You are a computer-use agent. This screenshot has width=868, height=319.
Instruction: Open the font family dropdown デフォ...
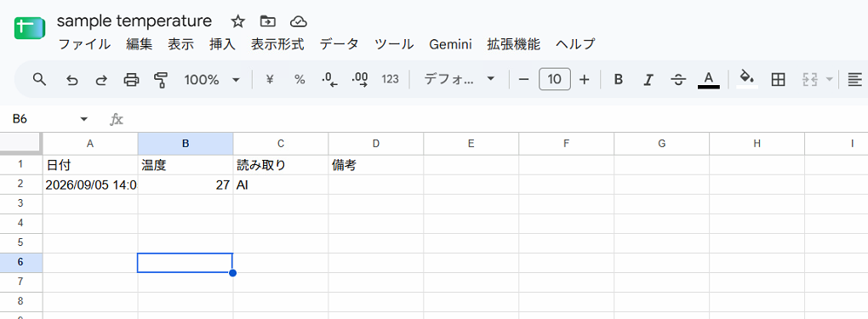(x=459, y=80)
